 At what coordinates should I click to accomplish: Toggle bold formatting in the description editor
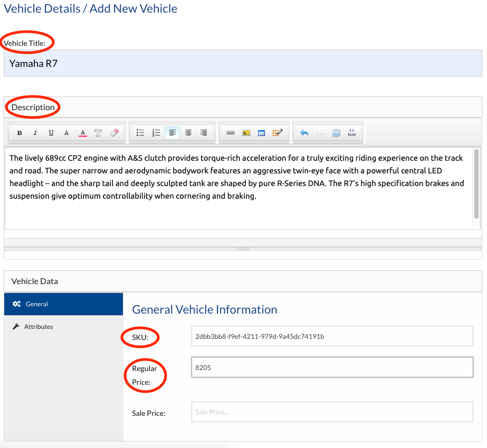20,133
